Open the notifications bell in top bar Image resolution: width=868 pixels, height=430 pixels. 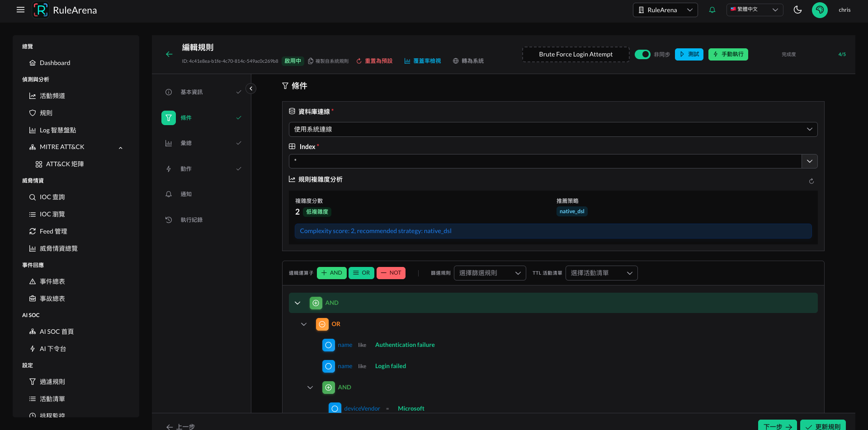[x=712, y=10]
